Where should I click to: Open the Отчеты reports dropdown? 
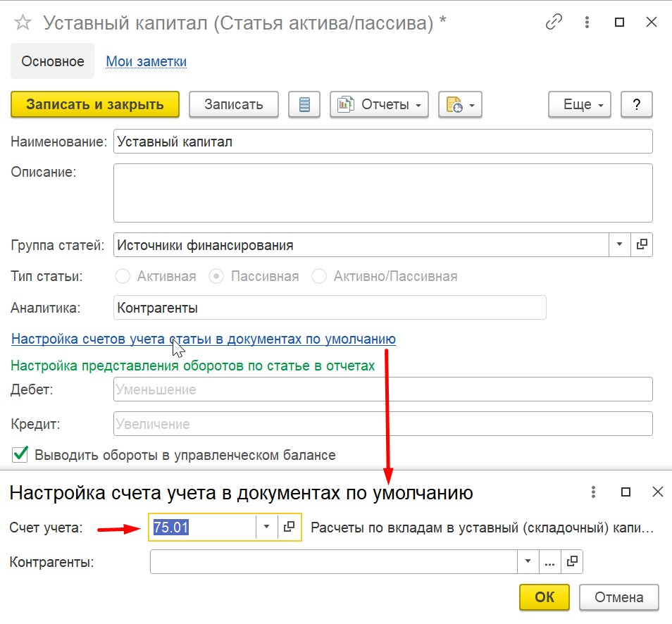[x=379, y=104]
